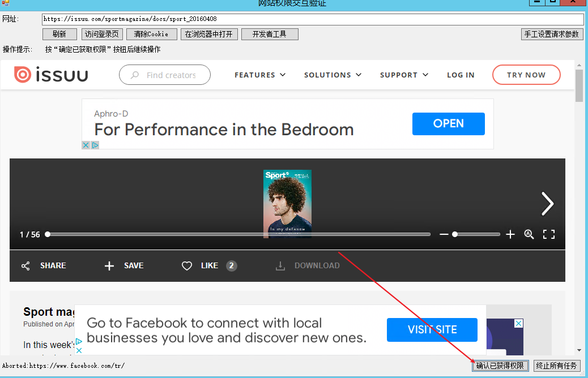Click the next page arrow in viewer
This screenshot has height=378, width=588.
pos(547,204)
